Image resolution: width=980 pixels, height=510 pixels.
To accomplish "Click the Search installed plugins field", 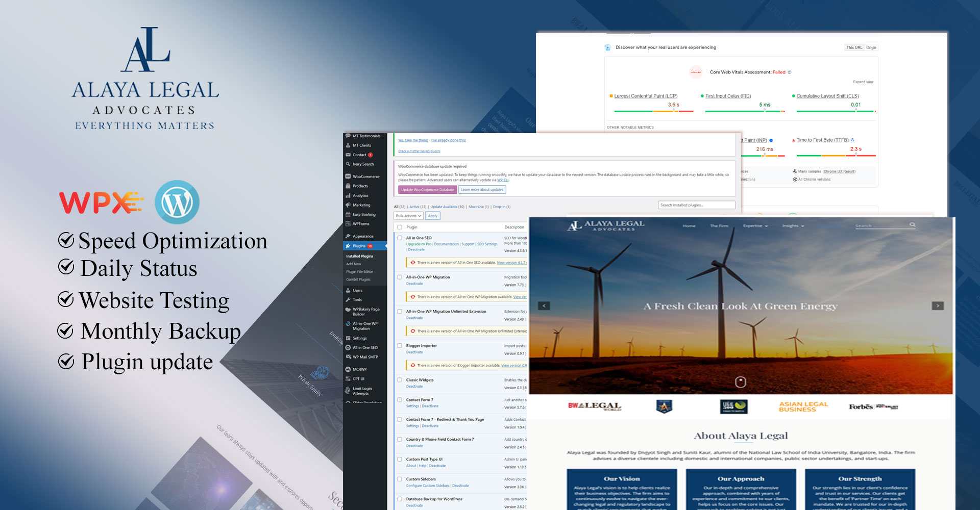I will [697, 205].
